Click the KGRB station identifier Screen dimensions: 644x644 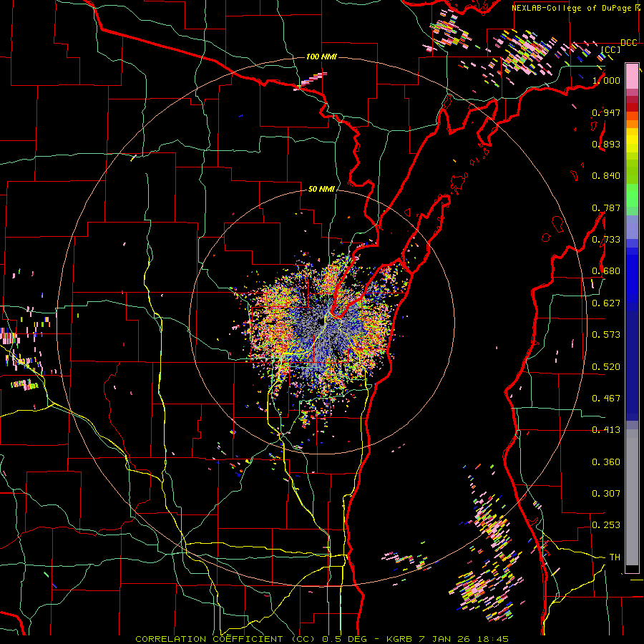(x=401, y=639)
